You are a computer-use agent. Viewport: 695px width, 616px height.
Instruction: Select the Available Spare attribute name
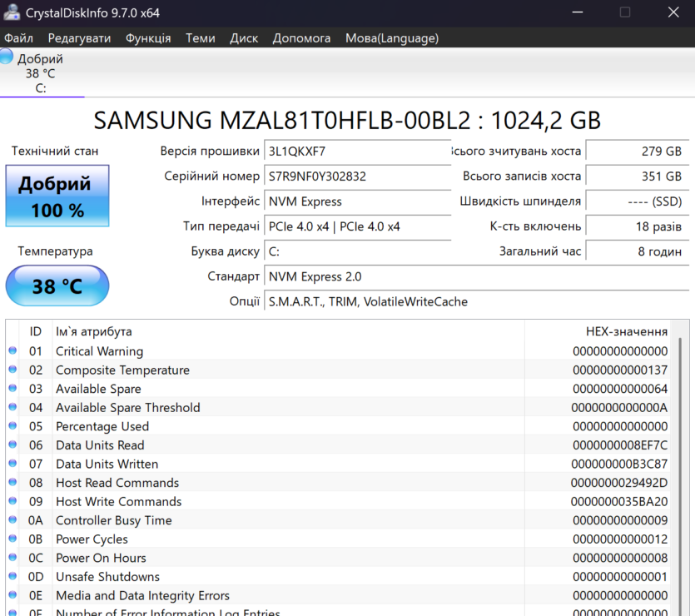[x=98, y=389]
